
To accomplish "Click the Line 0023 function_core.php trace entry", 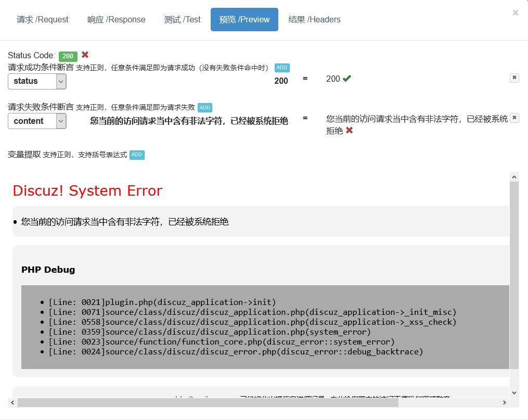I will click(221, 342).
